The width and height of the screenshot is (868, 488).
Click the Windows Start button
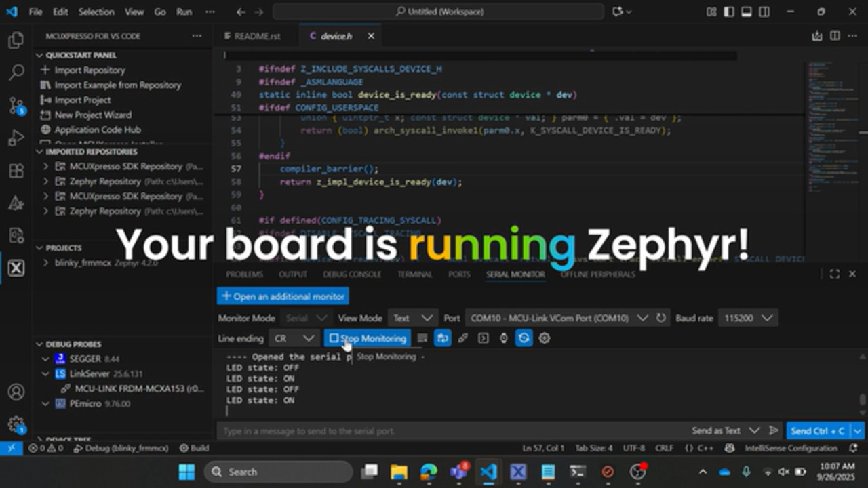coord(186,472)
